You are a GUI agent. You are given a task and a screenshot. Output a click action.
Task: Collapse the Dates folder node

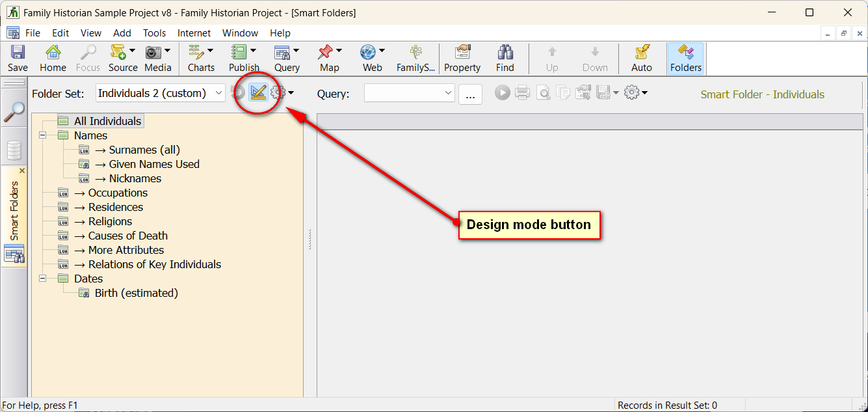click(x=43, y=279)
